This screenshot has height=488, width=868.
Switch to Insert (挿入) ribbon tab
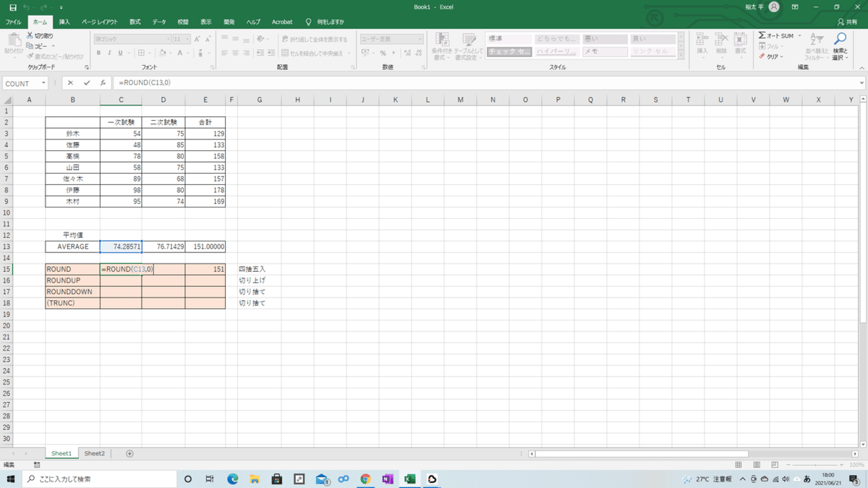click(x=64, y=22)
